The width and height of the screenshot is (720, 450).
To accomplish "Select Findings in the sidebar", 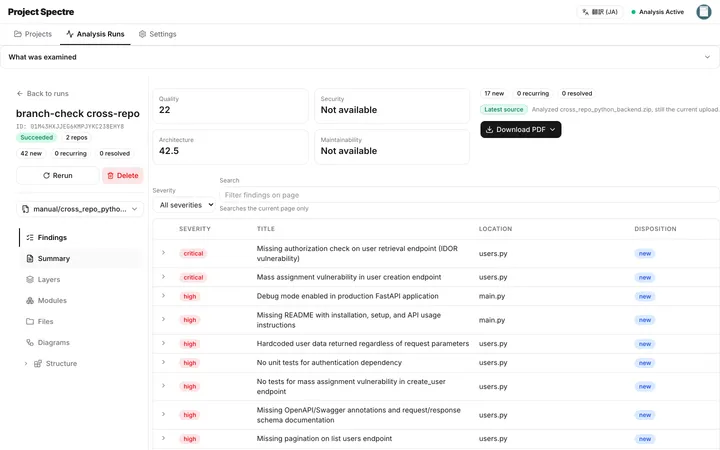I will point(81,237).
